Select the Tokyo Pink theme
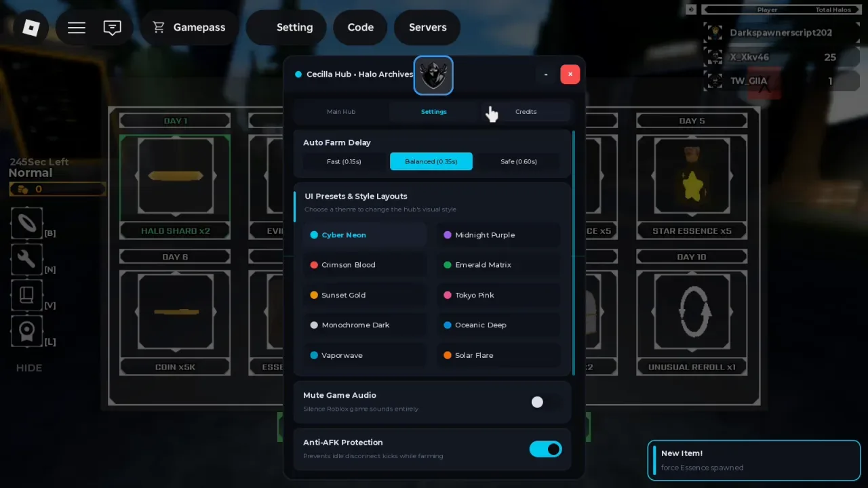Image resolution: width=868 pixels, height=488 pixels. [x=498, y=296]
